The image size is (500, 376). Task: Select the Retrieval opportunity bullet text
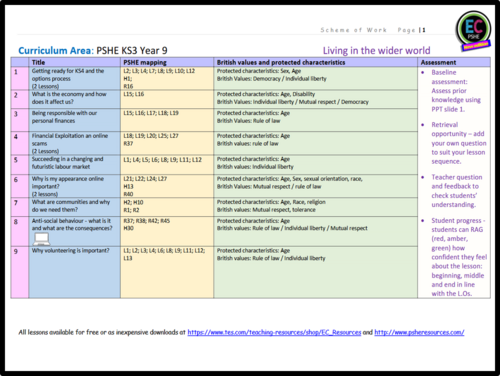coord(459,143)
